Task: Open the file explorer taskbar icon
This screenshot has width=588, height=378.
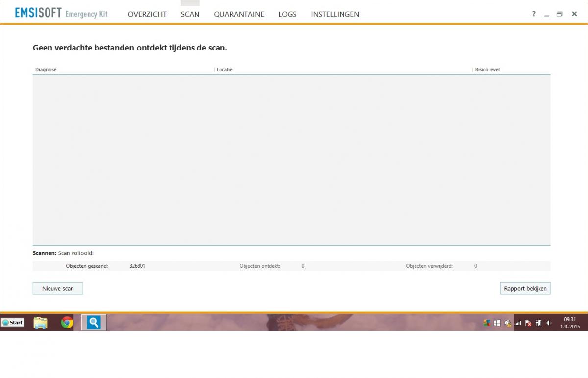Action: [41, 322]
